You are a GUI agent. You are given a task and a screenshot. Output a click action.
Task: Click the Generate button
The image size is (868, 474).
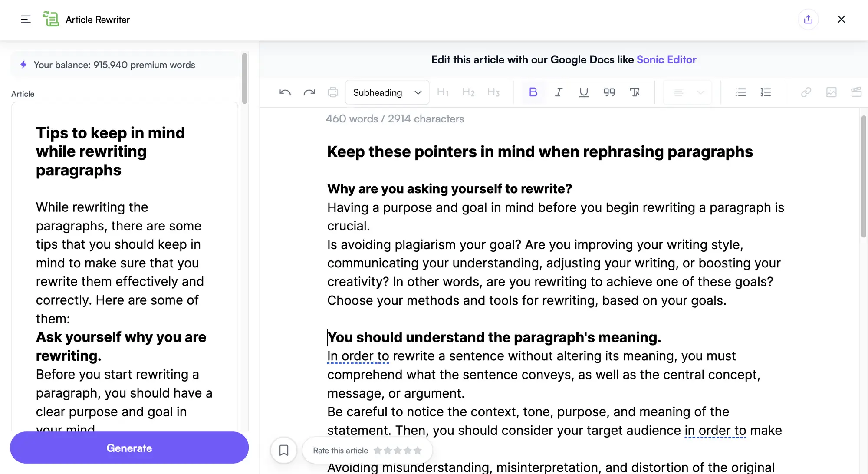click(129, 448)
